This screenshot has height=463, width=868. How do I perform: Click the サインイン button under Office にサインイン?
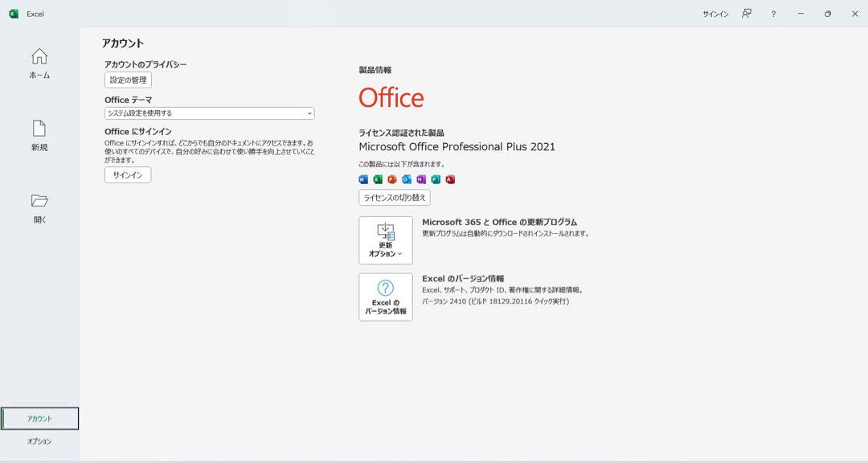pos(128,175)
